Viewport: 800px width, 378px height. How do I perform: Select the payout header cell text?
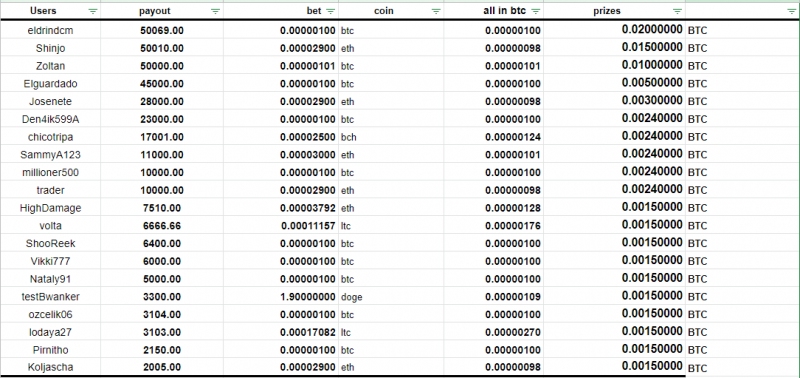coord(155,11)
